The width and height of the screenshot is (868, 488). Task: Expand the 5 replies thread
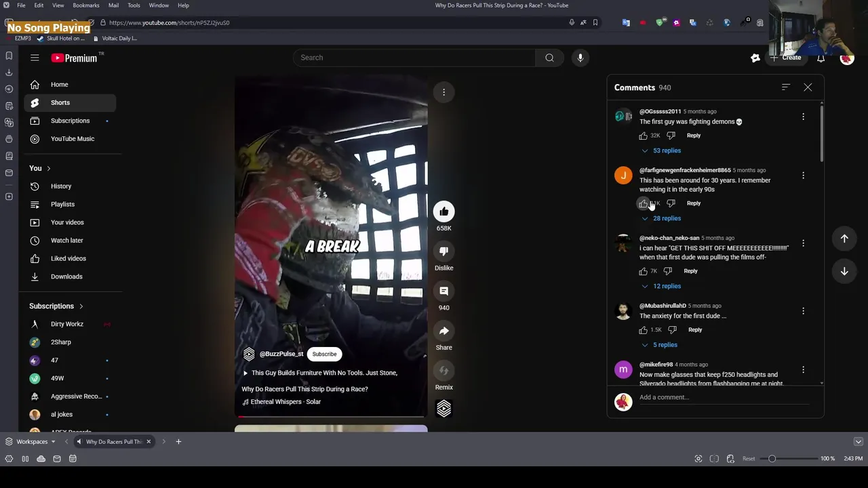click(x=659, y=345)
